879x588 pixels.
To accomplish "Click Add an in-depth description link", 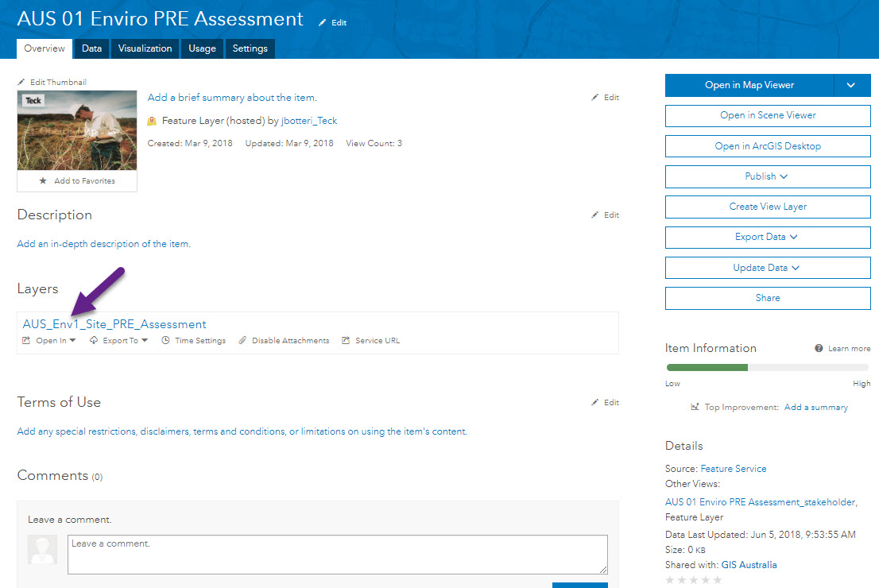I will click(103, 244).
